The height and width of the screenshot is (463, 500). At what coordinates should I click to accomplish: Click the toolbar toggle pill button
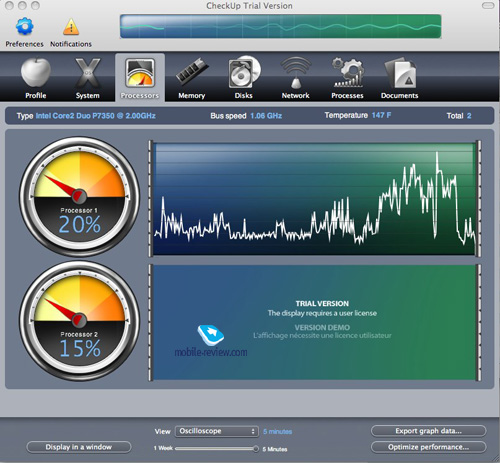488,6
